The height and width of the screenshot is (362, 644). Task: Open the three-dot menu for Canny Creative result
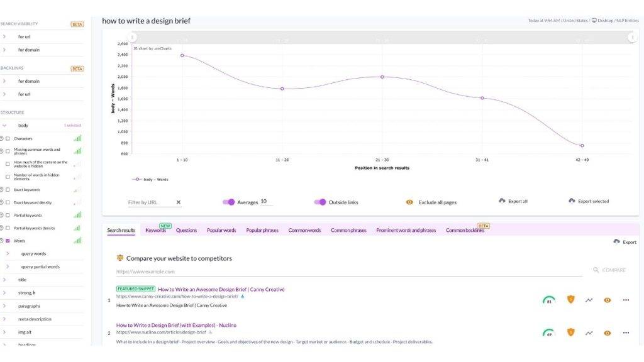pos(626,300)
